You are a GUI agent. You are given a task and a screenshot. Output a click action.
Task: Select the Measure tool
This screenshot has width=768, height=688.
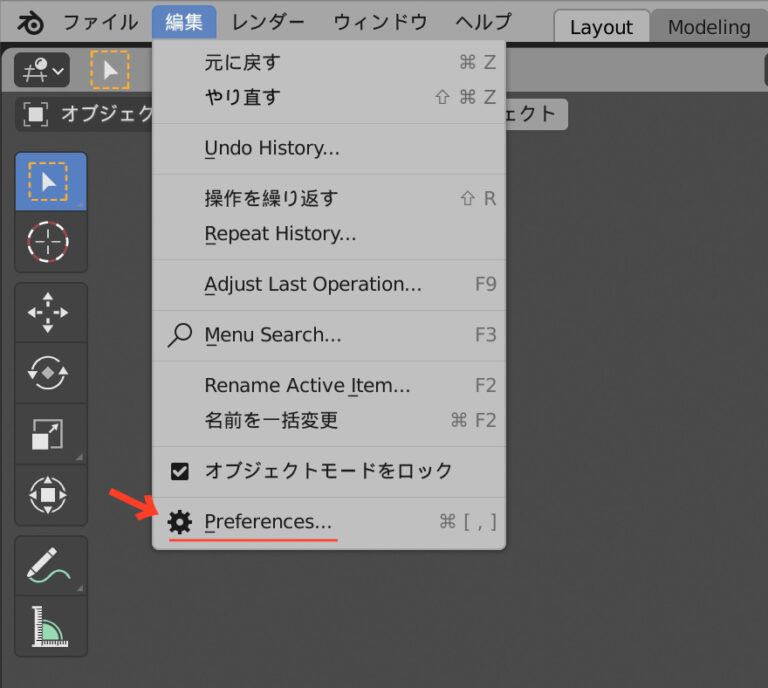(50, 627)
